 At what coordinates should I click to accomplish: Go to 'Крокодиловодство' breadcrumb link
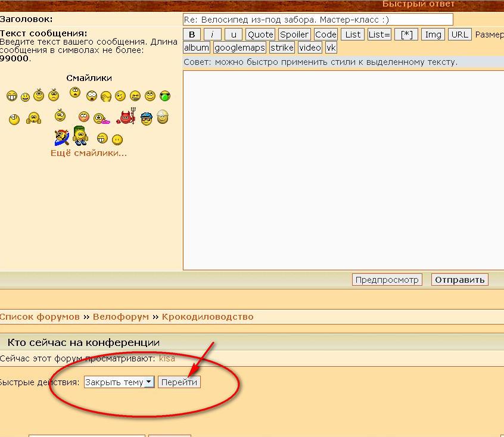[x=207, y=317]
